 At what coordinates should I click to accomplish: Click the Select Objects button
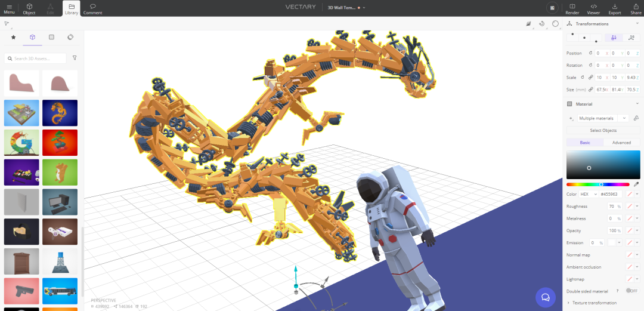pos(603,130)
